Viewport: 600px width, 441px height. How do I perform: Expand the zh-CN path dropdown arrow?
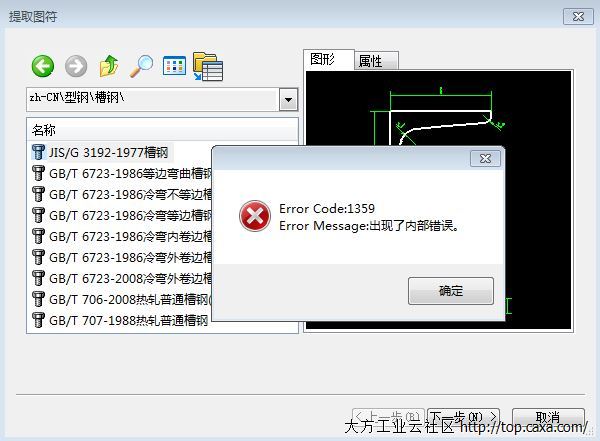pos(288,100)
